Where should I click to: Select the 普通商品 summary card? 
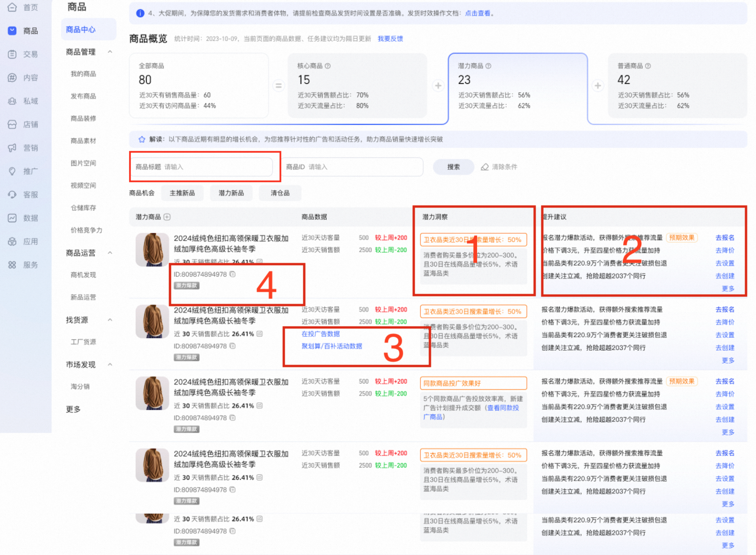pos(677,86)
